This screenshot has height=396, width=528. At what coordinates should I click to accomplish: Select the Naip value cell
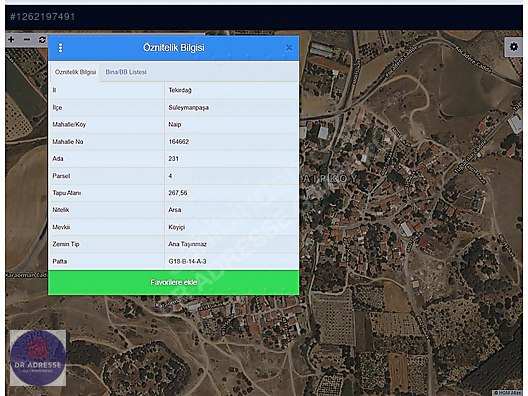[231, 125]
